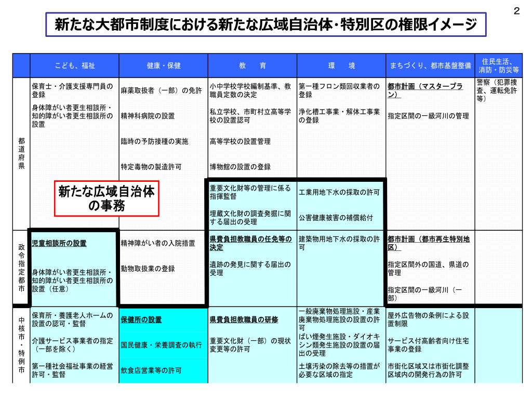Click 国民健康・栄養調査の執行 text
532x399 pixels.
pos(162,345)
